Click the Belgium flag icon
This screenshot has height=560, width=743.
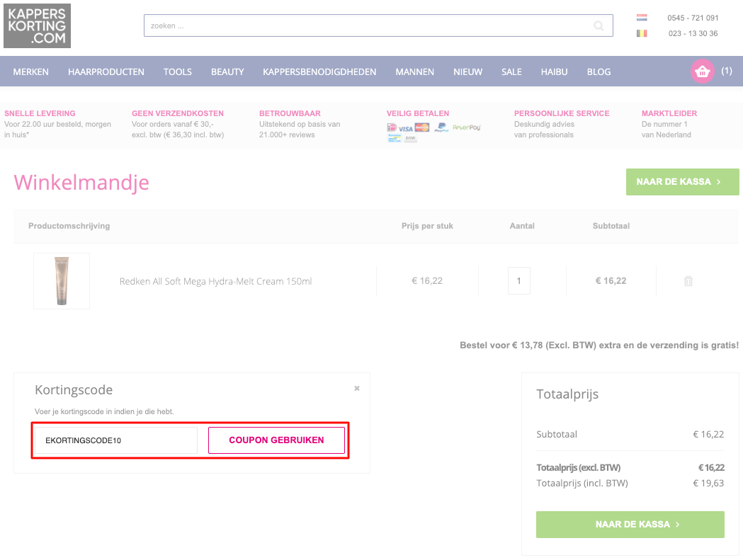(x=642, y=33)
